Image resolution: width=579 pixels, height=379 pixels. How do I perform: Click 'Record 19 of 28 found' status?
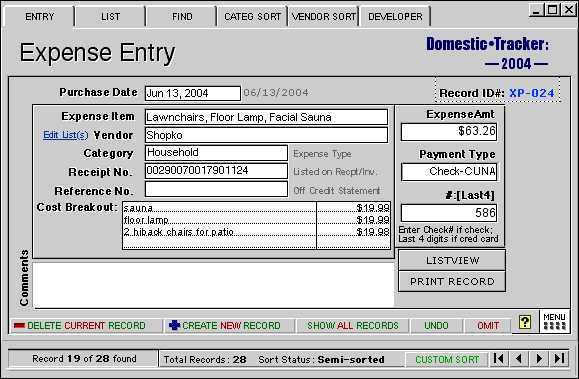click(84, 359)
